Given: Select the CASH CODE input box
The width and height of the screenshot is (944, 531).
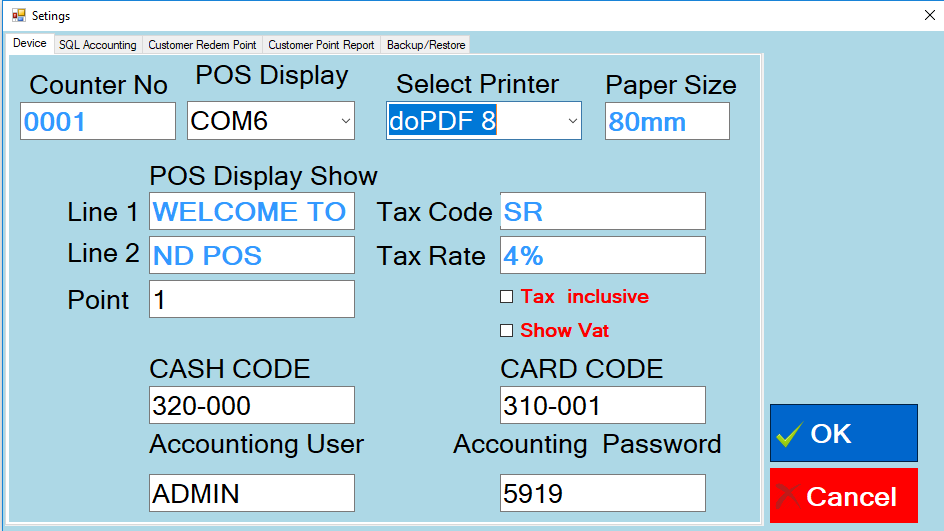Looking at the screenshot, I should (251, 406).
